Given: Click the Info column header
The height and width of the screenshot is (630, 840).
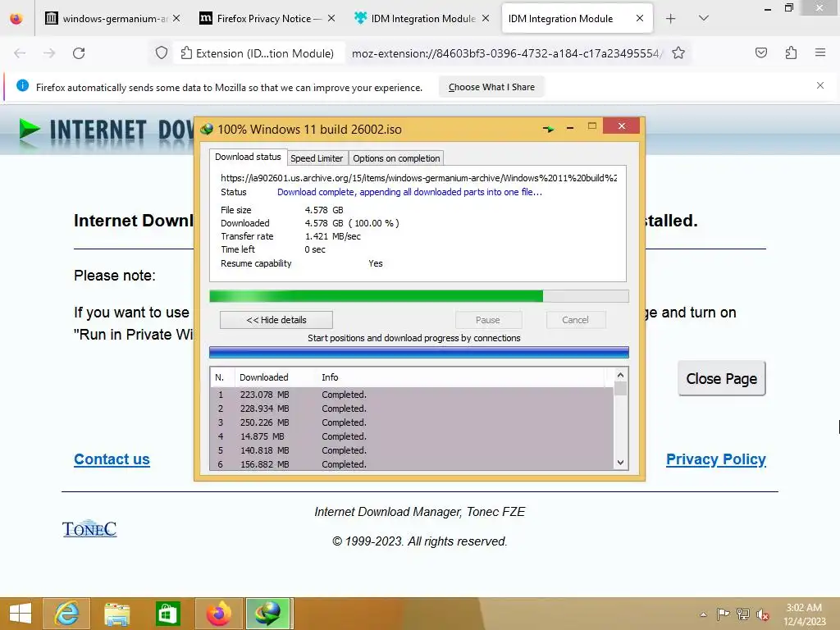Looking at the screenshot, I should pos(461,377).
